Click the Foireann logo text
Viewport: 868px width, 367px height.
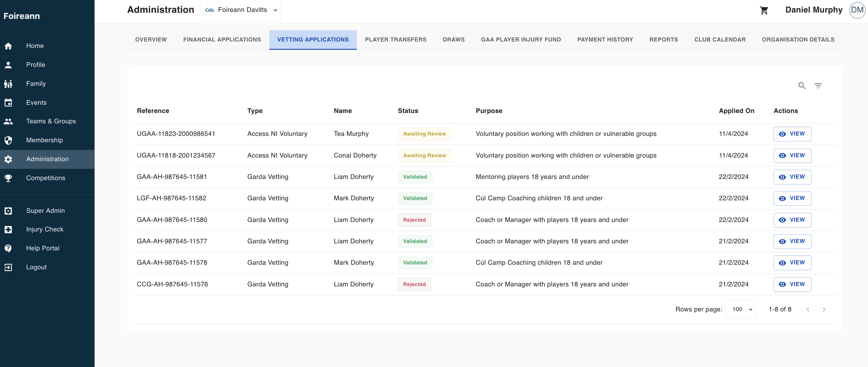[x=22, y=16]
